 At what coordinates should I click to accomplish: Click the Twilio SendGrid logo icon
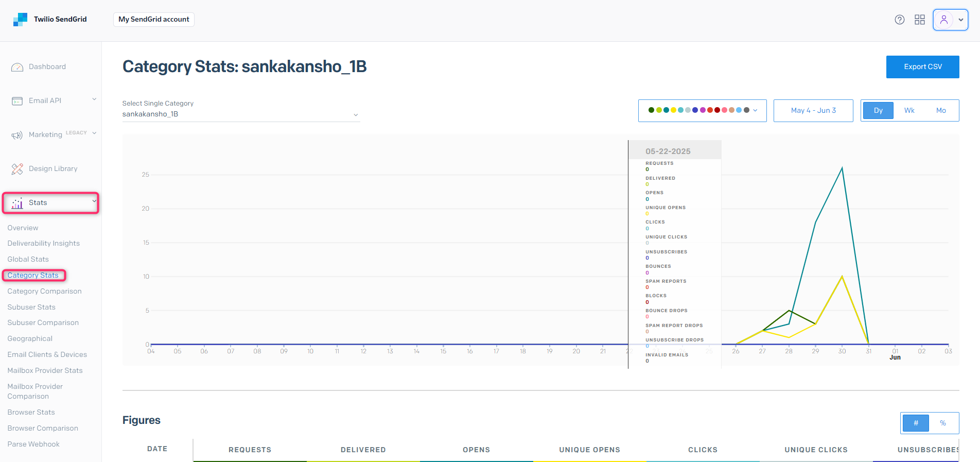pyautogui.click(x=20, y=20)
